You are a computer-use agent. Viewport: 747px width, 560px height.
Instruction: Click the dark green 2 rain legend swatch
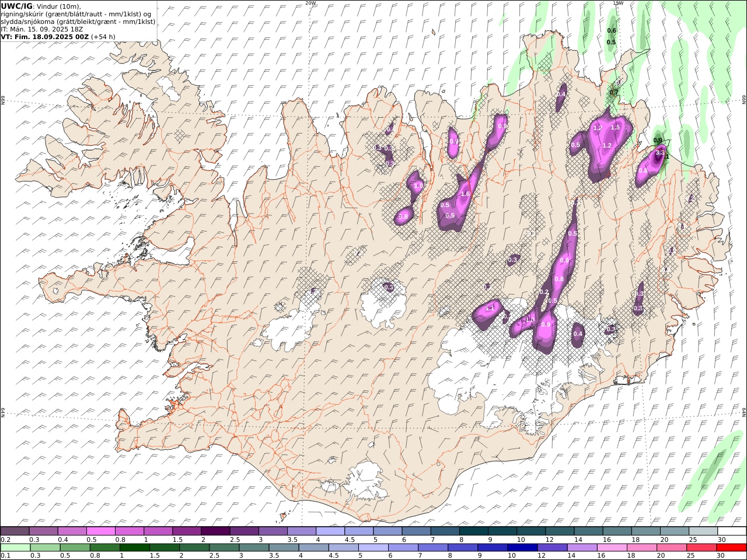coord(194,547)
